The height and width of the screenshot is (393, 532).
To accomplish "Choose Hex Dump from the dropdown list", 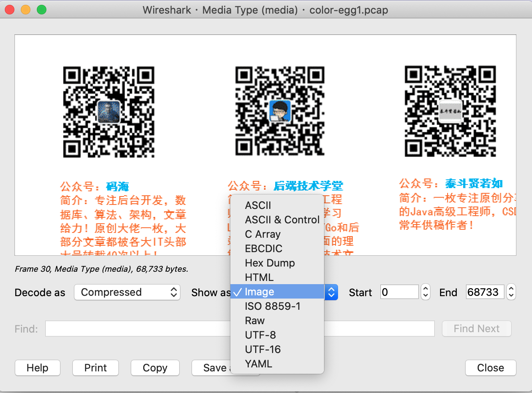I will (270, 263).
